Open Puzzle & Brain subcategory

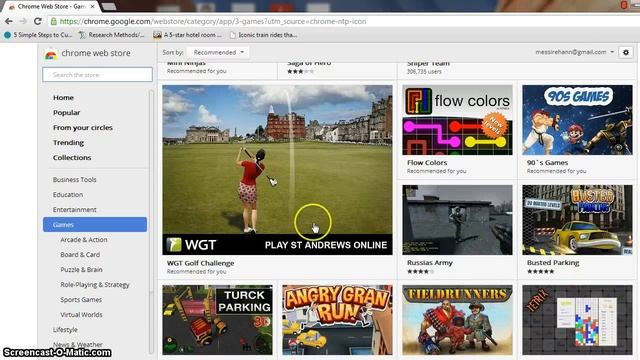[81, 270]
